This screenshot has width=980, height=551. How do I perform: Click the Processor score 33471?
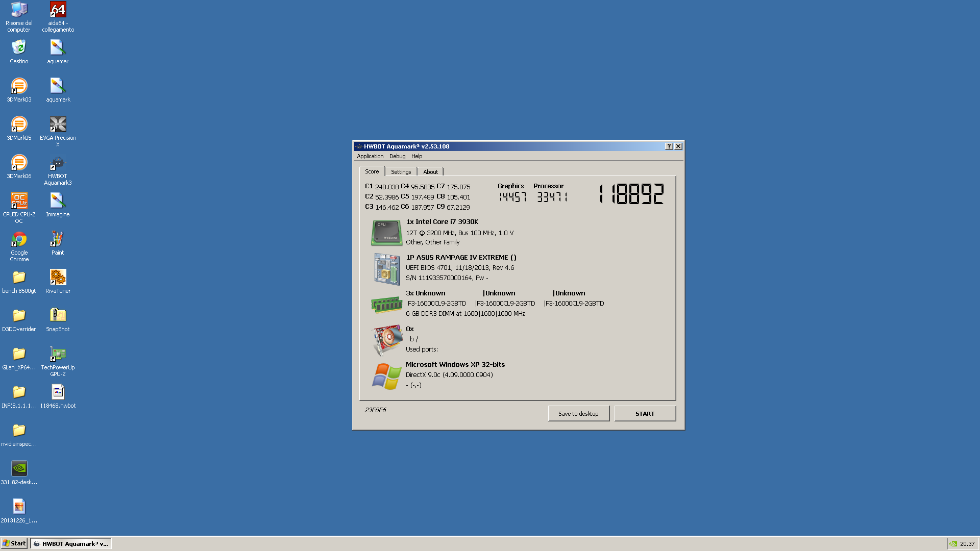[552, 197]
